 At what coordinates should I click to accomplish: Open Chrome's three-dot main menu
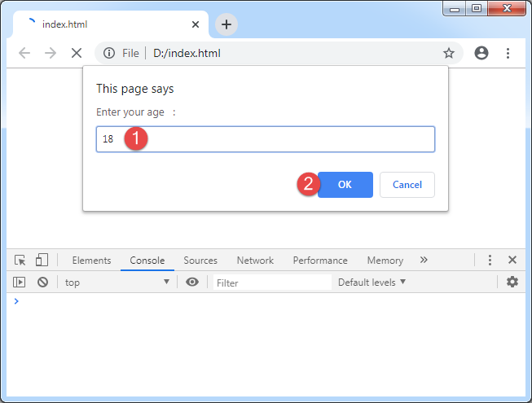508,53
